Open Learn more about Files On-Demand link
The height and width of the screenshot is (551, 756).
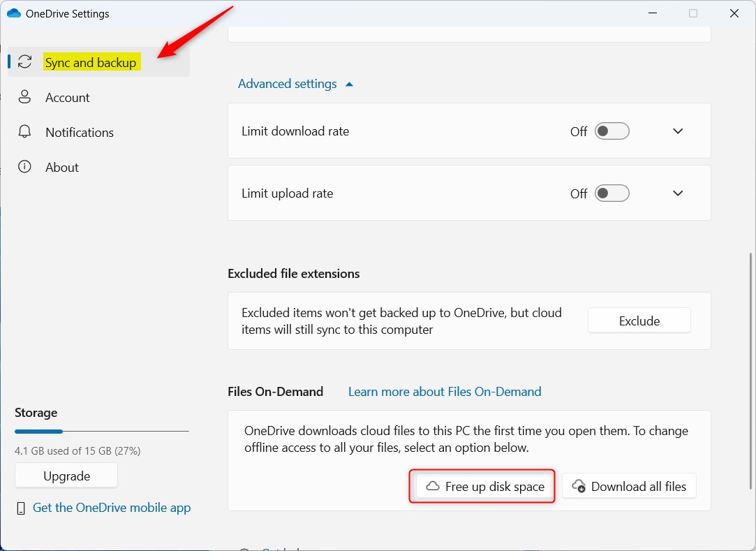[x=445, y=391]
